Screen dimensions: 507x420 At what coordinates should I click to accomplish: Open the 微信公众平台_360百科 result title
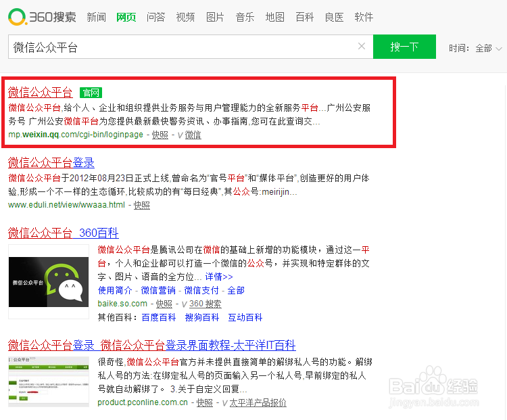(64, 233)
